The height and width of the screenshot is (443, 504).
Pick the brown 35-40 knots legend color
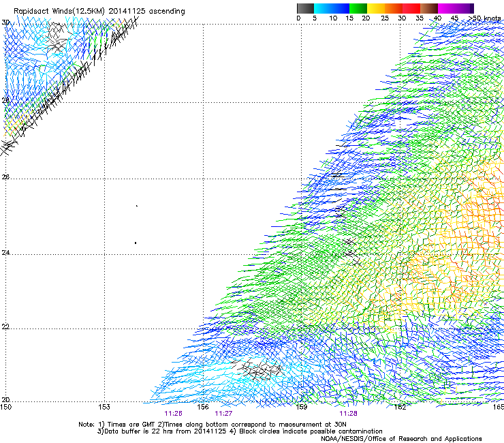tap(429, 8)
